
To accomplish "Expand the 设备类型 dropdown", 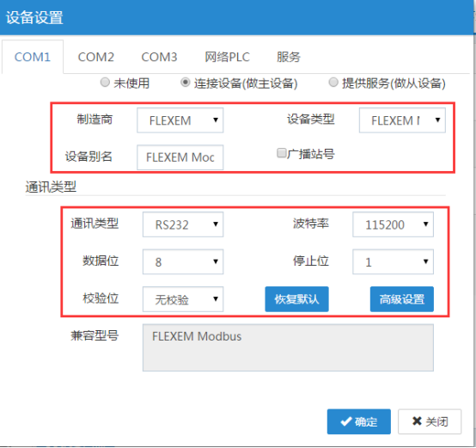I will pyautogui.click(x=402, y=120).
